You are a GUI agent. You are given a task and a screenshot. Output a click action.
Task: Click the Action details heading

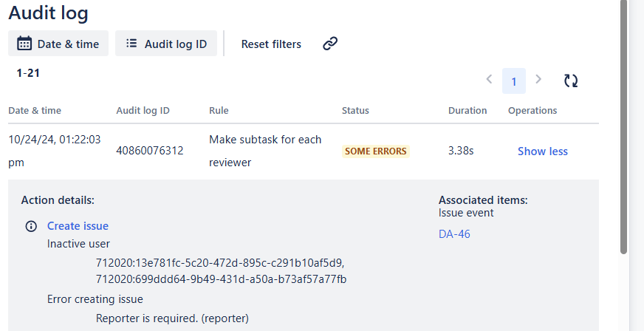tap(58, 200)
